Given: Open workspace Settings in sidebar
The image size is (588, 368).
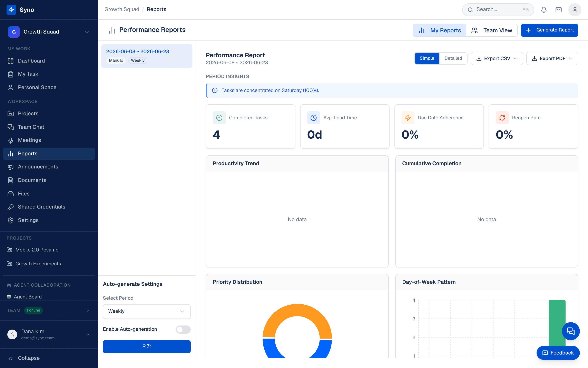Looking at the screenshot, I should pyautogui.click(x=49, y=220).
